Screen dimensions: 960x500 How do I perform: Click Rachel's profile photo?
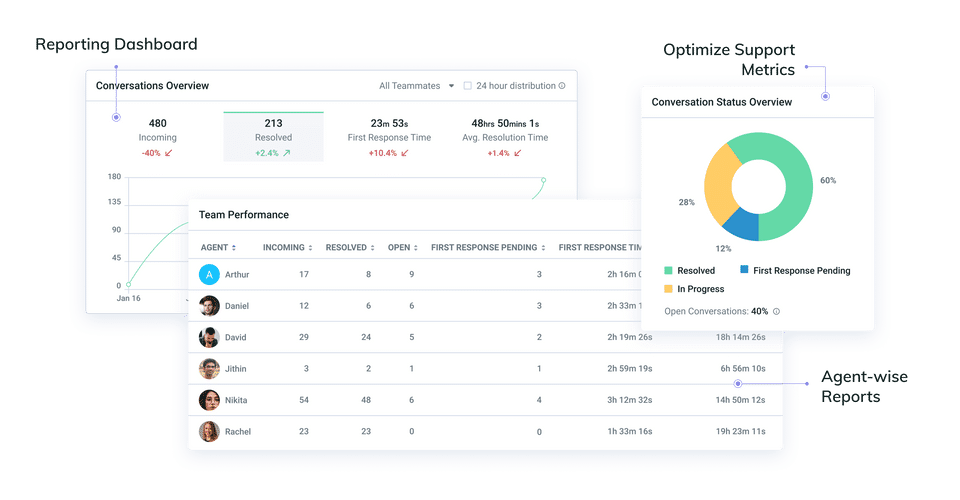point(209,431)
